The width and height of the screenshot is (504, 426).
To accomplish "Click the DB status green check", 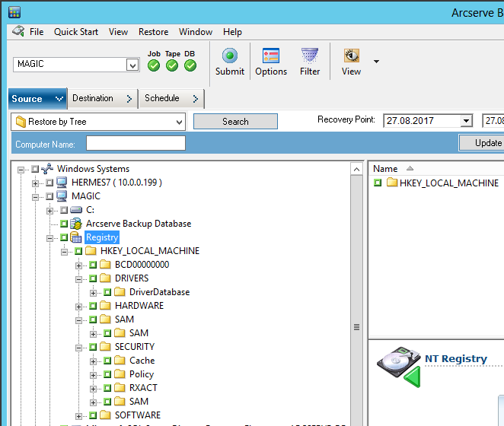I will pyautogui.click(x=190, y=65).
